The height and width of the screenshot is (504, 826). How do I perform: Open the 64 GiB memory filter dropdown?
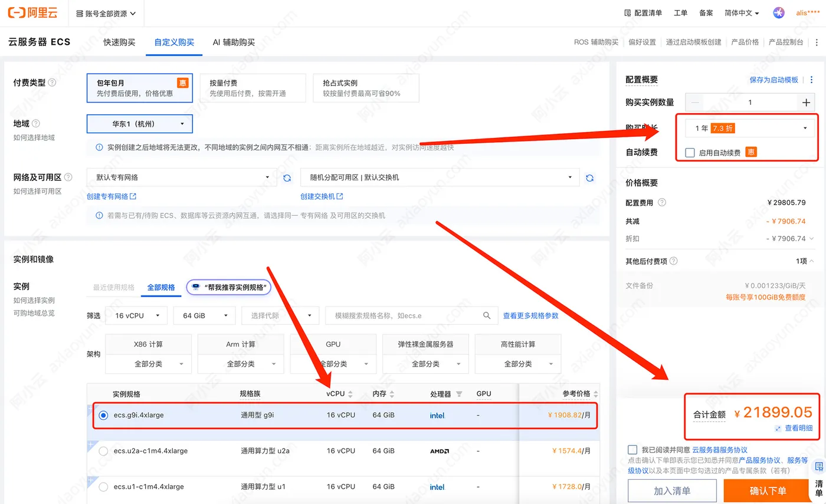(x=204, y=315)
